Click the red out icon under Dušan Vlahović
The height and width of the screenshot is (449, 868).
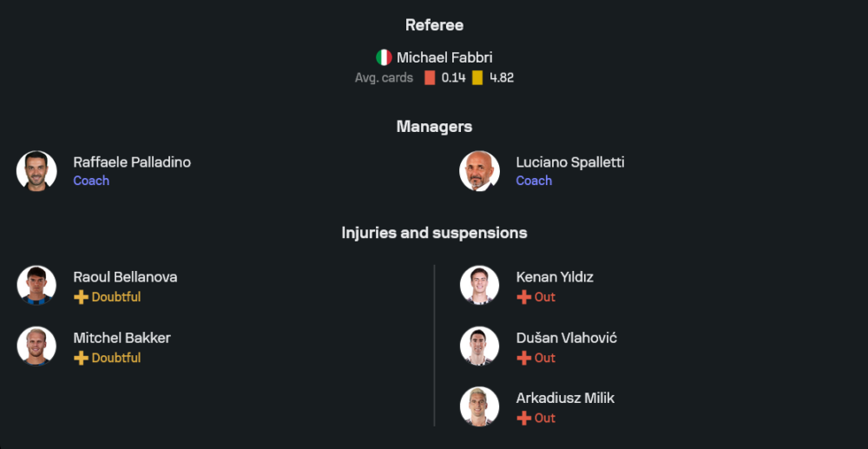[523, 358]
